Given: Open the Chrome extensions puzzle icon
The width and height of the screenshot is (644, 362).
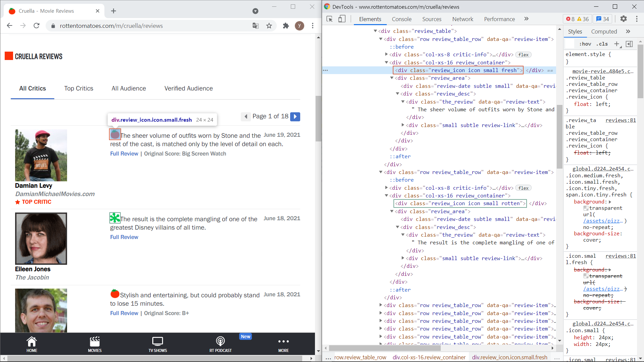Looking at the screenshot, I should click(x=286, y=26).
